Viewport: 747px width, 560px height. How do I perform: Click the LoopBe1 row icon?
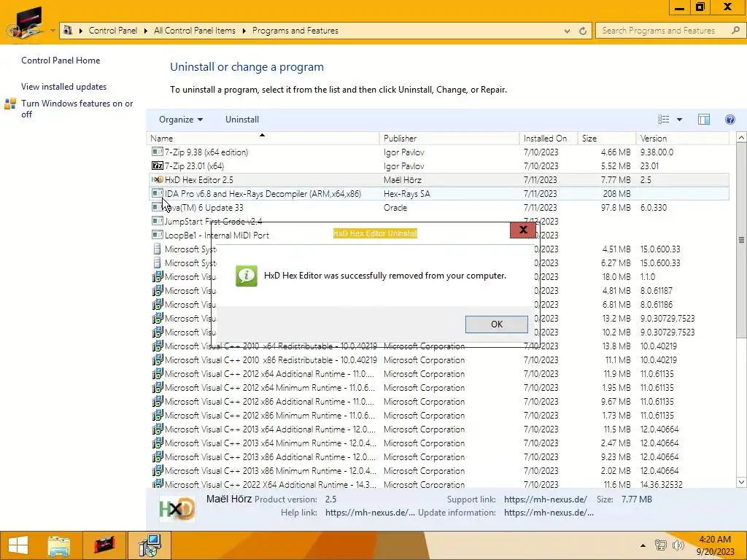pyautogui.click(x=158, y=235)
